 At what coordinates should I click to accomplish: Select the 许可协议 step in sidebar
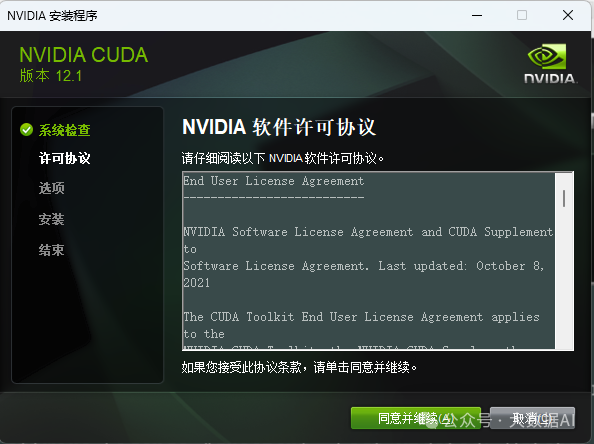tap(64, 158)
